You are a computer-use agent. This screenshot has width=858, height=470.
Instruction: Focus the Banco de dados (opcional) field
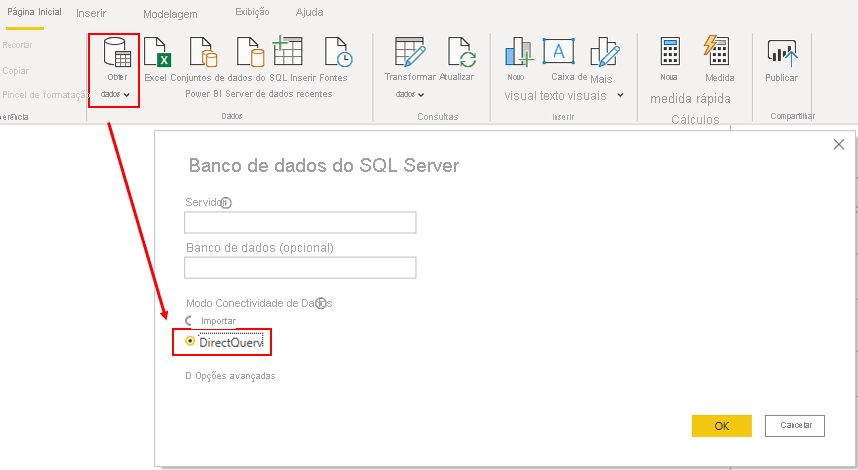[300, 268]
